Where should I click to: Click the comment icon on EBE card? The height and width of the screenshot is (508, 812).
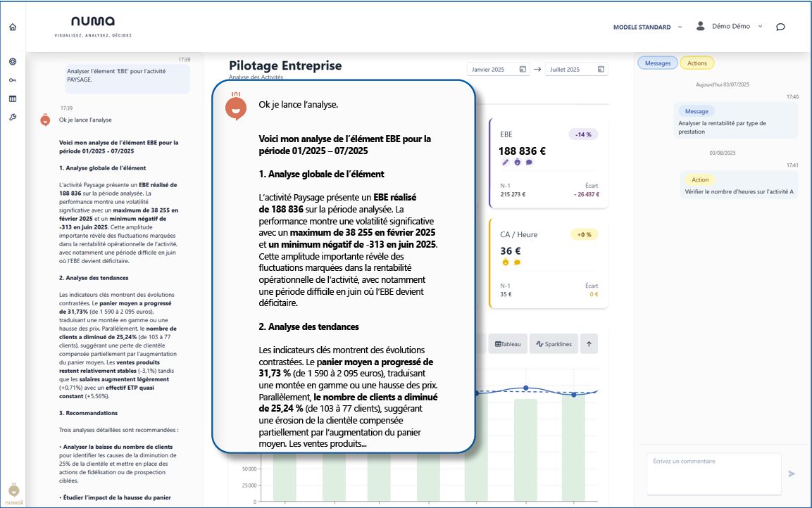click(529, 162)
